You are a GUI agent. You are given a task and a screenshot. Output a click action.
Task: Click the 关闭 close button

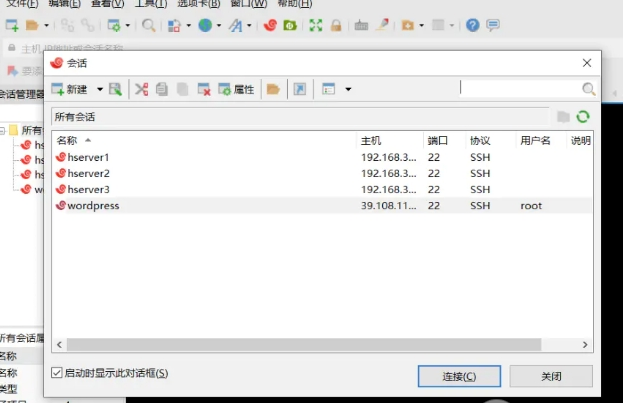tap(551, 376)
